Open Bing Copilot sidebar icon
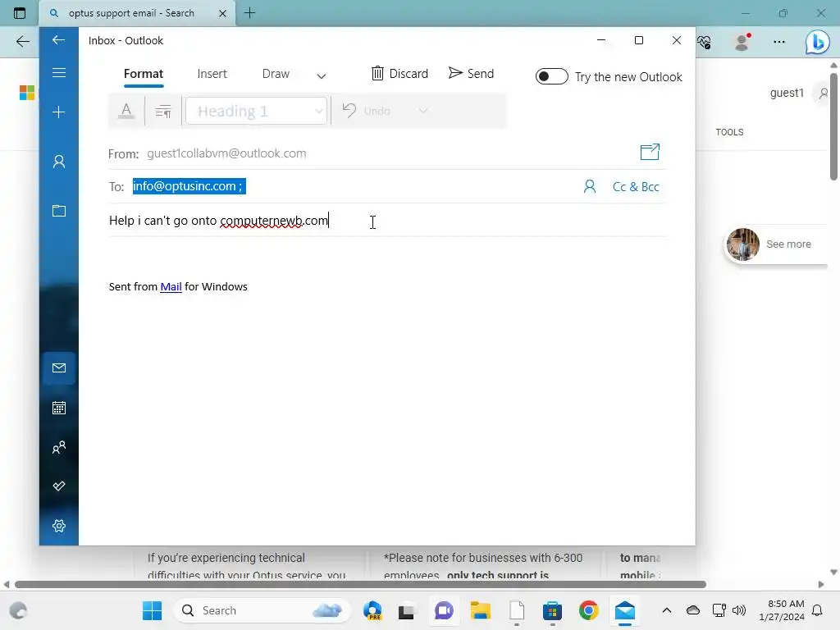840x630 pixels. pos(818,42)
